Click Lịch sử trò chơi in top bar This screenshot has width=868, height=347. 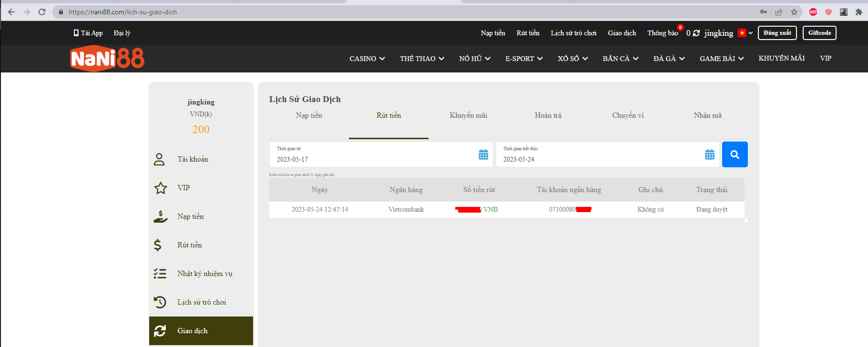tap(573, 33)
